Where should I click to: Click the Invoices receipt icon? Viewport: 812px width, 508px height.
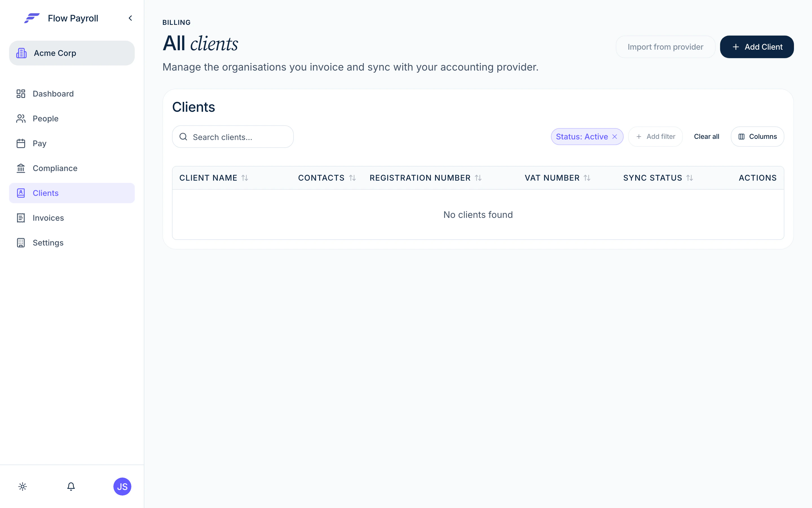21,218
